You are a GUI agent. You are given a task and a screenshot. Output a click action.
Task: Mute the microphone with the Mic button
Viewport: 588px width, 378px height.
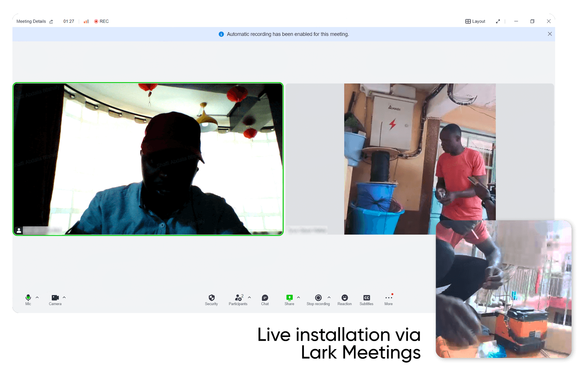coord(28,300)
